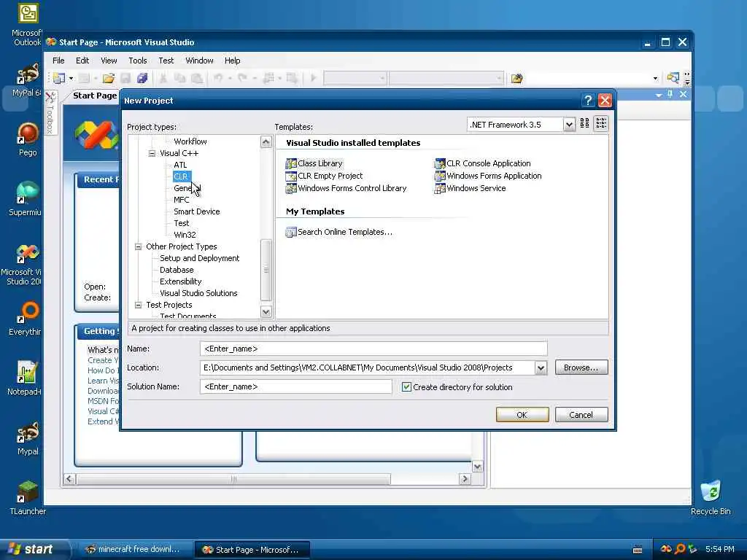Open Microsoft Outlook desktop icon
The width and height of the screenshot is (747, 560).
pos(28,24)
